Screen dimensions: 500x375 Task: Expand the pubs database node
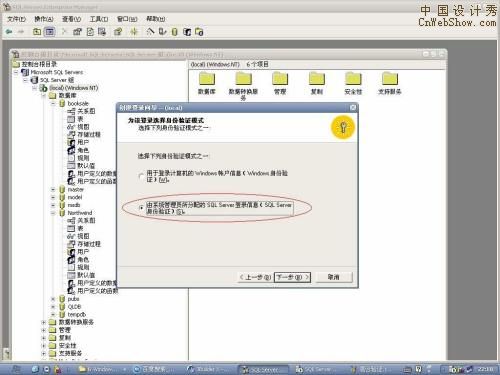click(x=53, y=299)
